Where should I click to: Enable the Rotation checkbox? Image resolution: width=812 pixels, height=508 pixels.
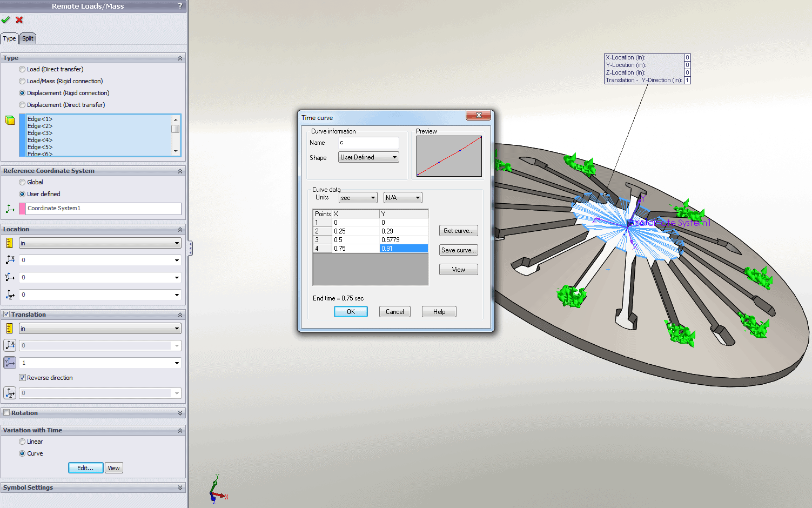coord(6,412)
